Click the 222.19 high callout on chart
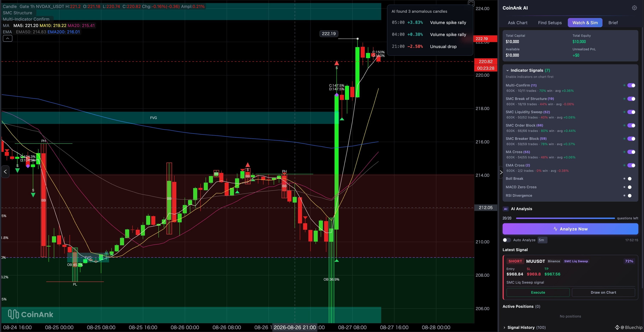 coord(329,34)
